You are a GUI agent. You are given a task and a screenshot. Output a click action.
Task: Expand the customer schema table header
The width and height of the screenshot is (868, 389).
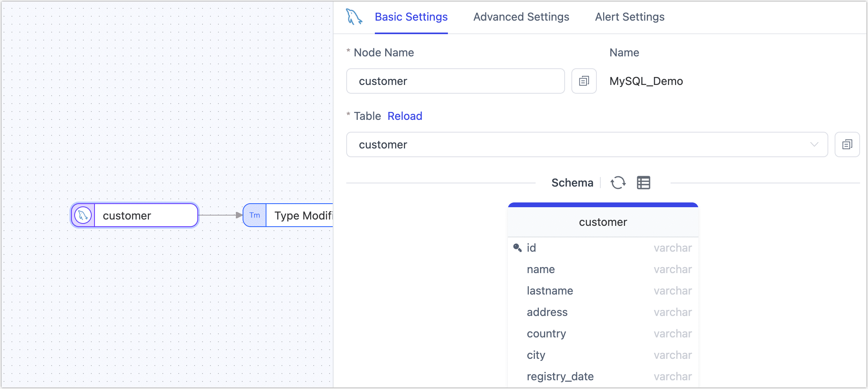pyautogui.click(x=602, y=222)
